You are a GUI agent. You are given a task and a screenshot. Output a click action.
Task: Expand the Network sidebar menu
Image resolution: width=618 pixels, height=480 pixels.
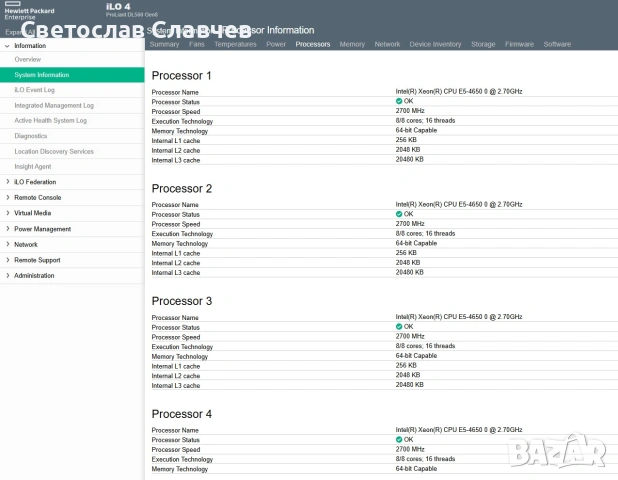tap(7, 244)
